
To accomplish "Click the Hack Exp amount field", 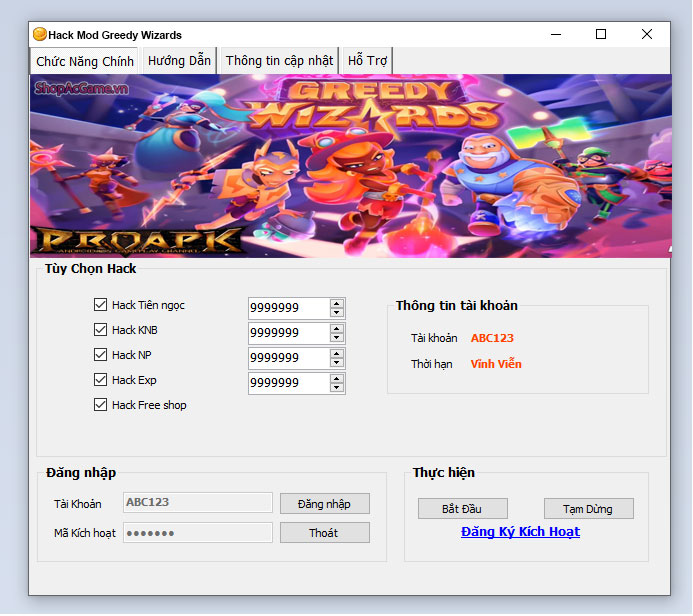I will [289, 384].
